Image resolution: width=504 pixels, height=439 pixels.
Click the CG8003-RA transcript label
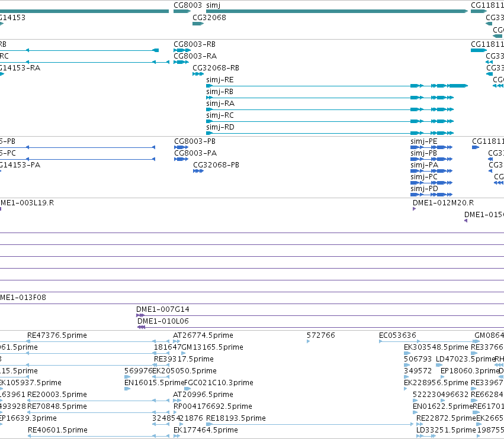click(195, 56)
